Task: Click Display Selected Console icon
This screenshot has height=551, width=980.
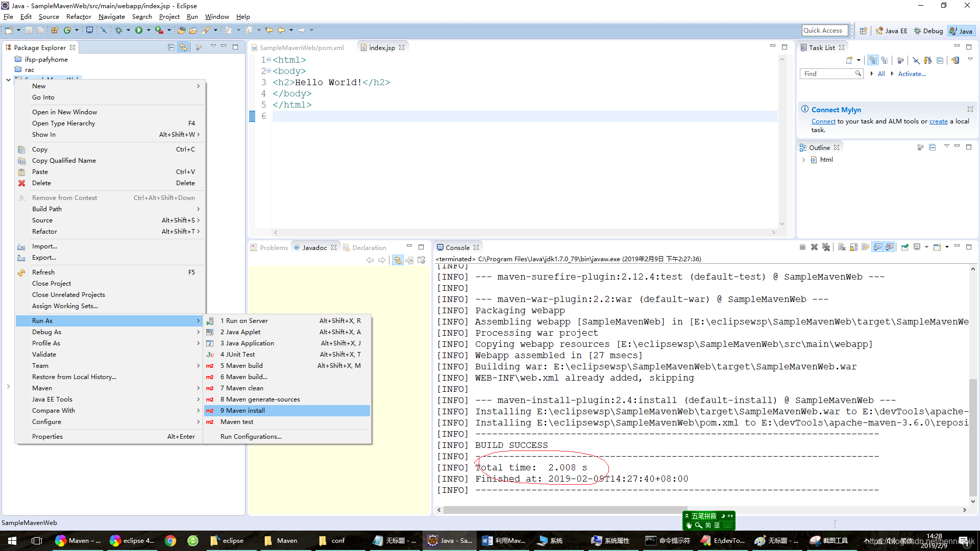Action: point(917,247)
